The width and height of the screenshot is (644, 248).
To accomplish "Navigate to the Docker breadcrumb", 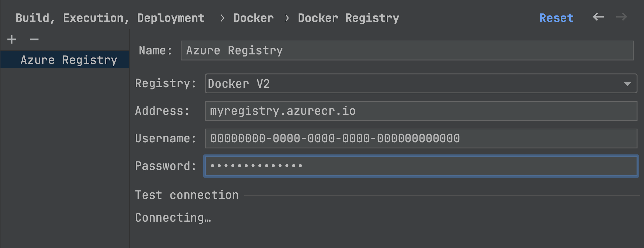I will tap(253, 18).
